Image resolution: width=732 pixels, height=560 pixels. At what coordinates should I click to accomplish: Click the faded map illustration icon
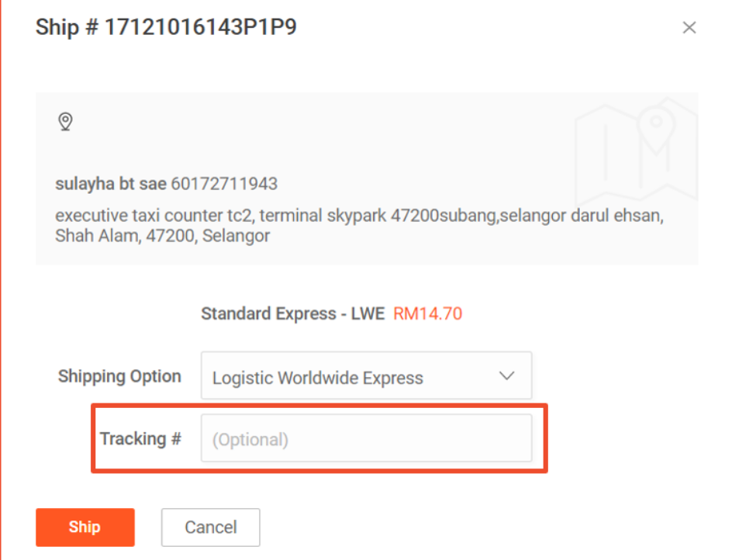tap(637, 150)
